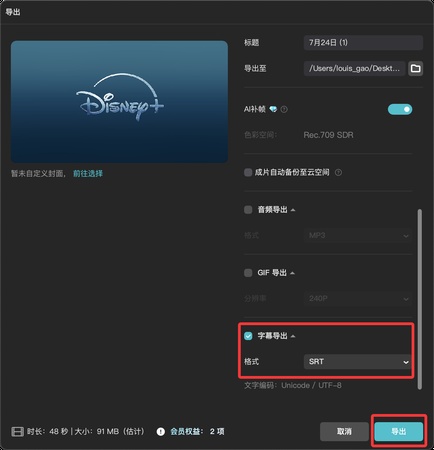
Task: Click the AI补帧 help question icon
Action: [284, 109]
